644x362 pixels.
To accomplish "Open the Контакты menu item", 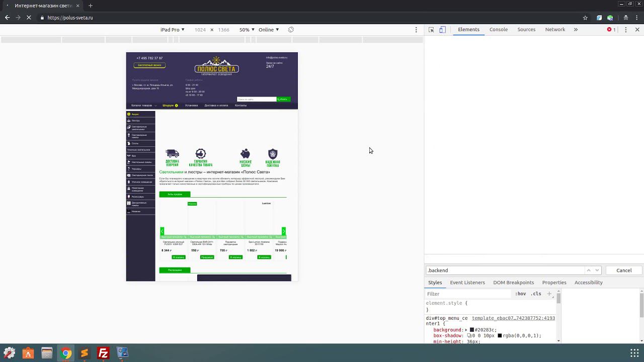I will [240, 106].
